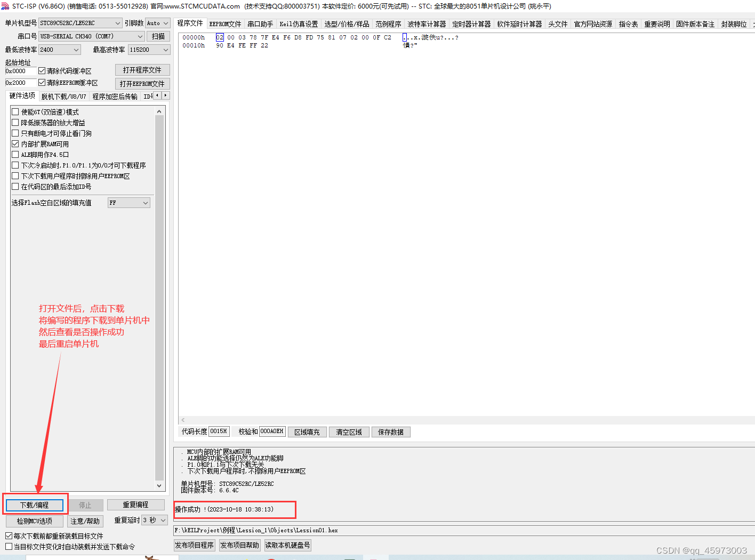This screenshot has height=560, width=755.
Task: Switch to 定时器计算器 tab
Action: (x=471, y=24)
